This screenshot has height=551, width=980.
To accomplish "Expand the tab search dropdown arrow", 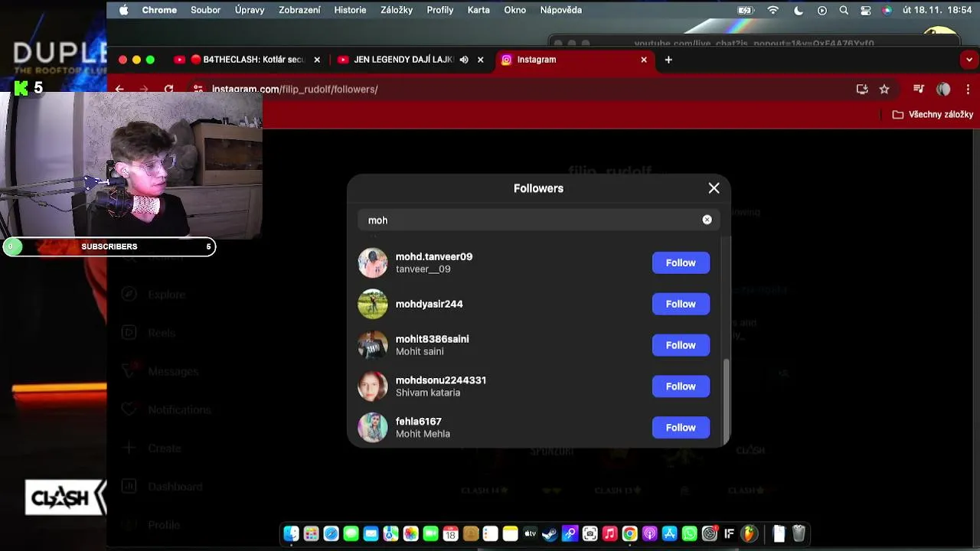I will 969,60.
